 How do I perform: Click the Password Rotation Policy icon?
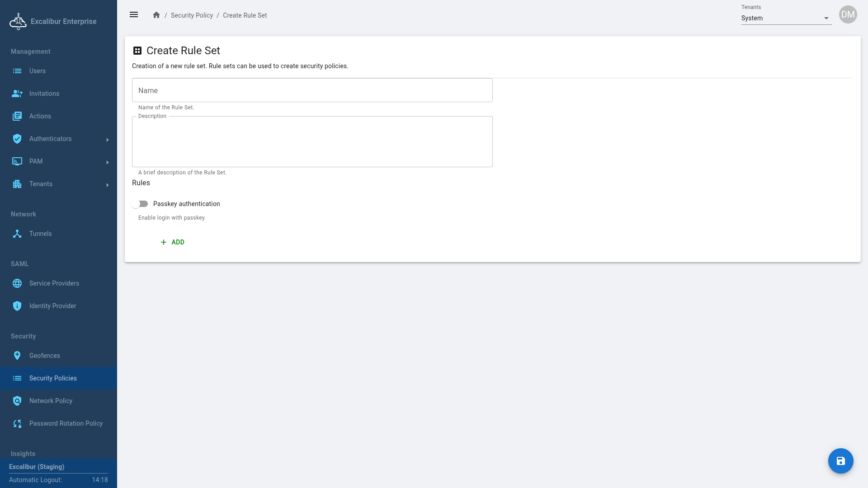click(17, 423)
